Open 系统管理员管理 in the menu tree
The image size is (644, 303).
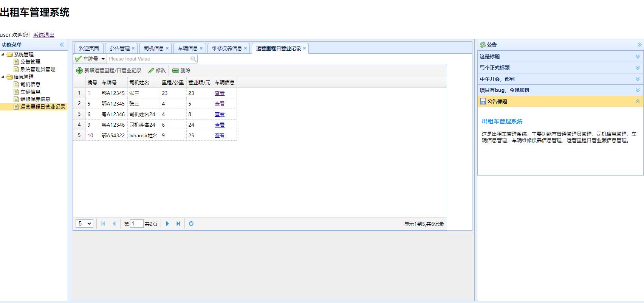coord(38,69)
